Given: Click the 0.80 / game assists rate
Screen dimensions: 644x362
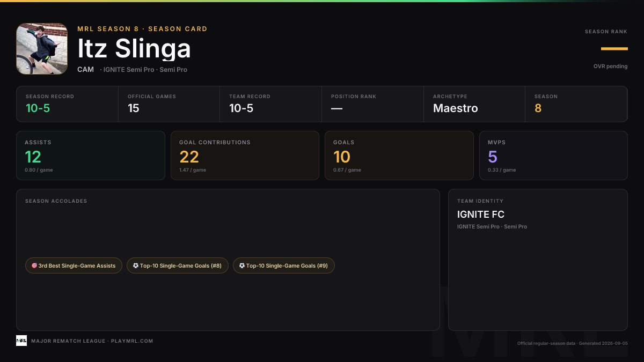Looking at the screenshot, I should point(39,170).
